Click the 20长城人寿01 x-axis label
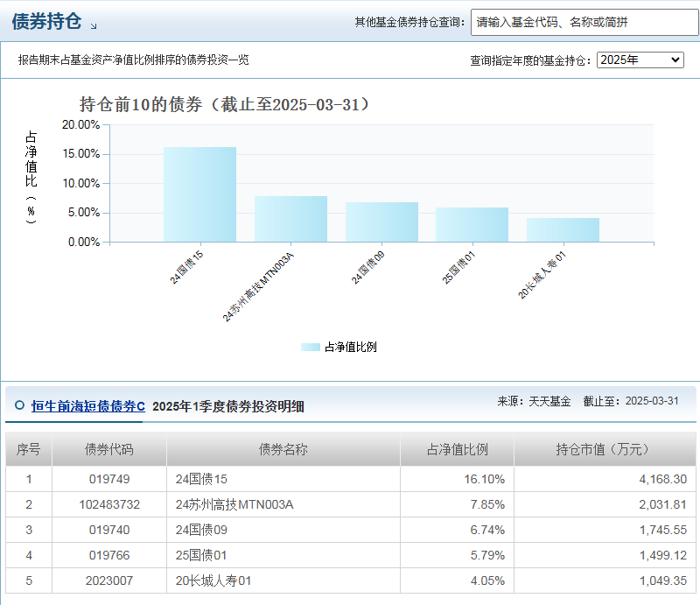This screenshot has width=700, height=605. pos(542,275)
